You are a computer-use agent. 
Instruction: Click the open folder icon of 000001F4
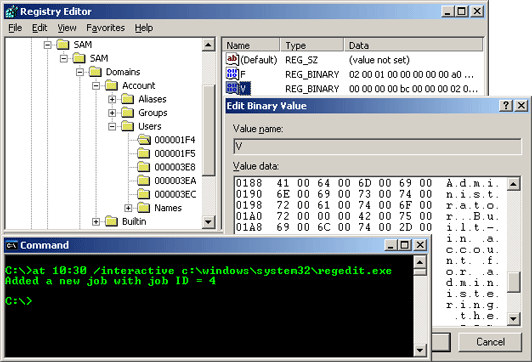tap(144, 139)
